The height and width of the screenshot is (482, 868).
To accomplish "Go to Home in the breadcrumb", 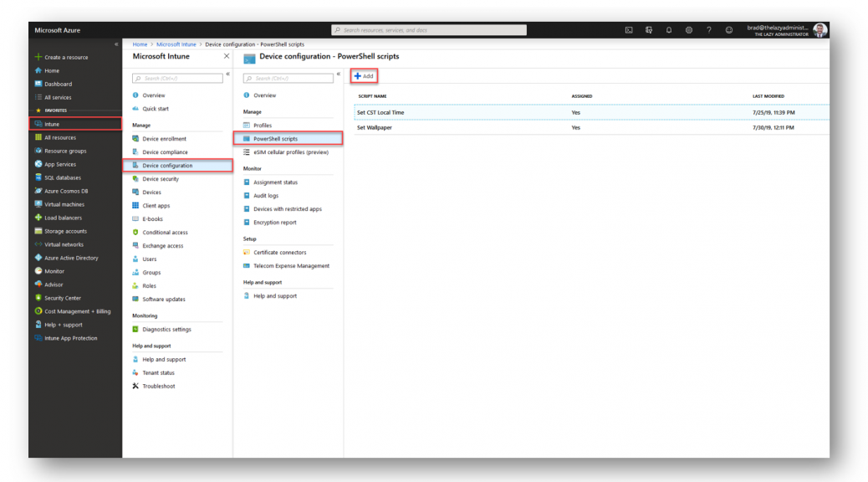I will 140,44.
